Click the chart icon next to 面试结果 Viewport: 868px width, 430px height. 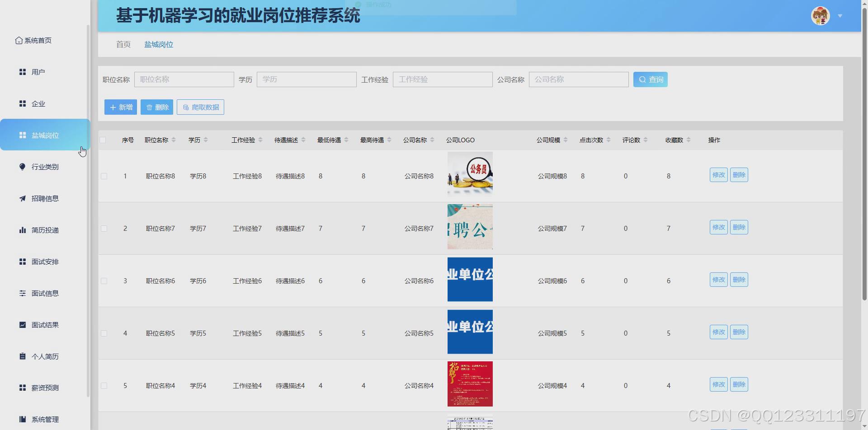point(23,325)
